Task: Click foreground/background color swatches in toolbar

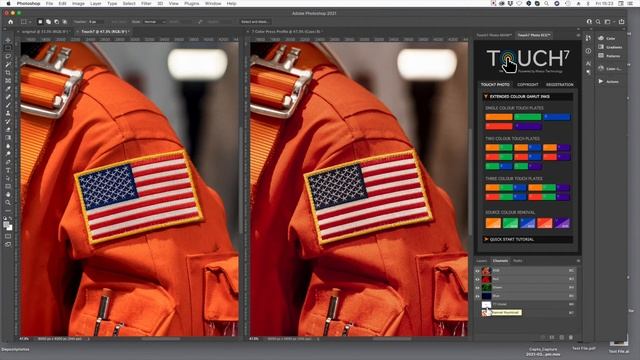Action: click(x=8, y=225)
